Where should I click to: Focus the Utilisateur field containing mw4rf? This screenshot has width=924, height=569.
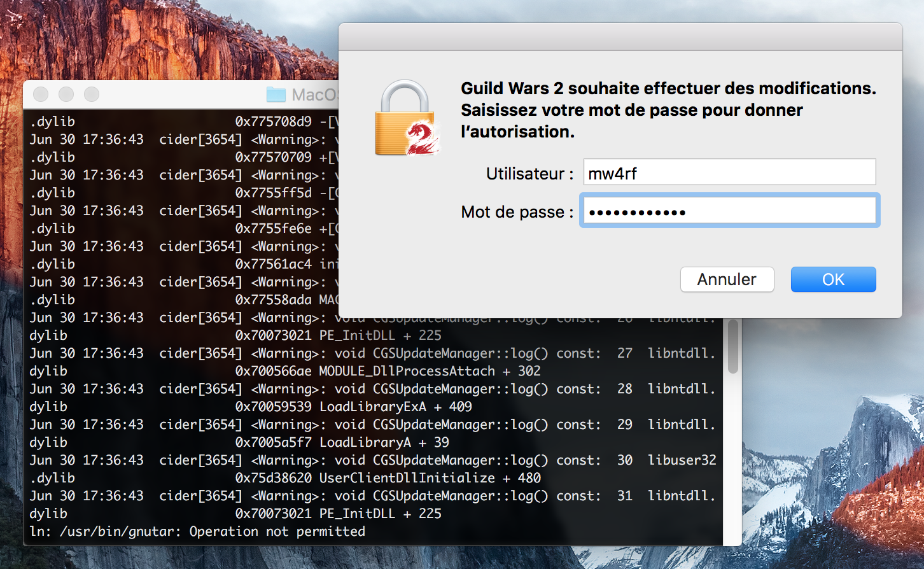click(x=729, y=172)
